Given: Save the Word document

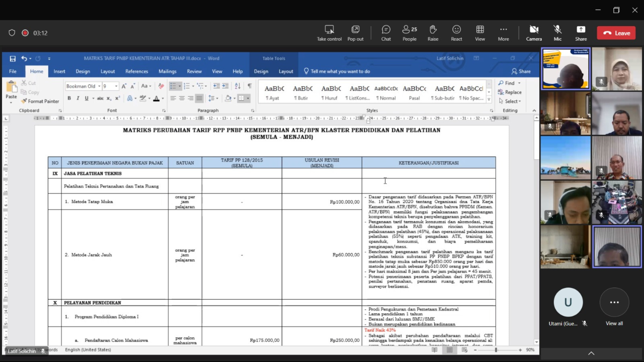Looking at the screenshot, I should click(x=13, y=59).
